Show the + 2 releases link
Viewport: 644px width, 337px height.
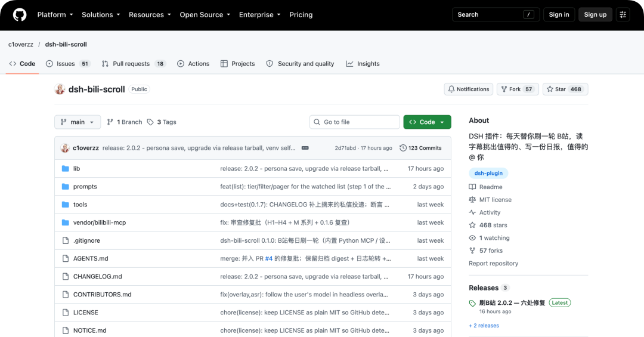[x=484, y=326]
